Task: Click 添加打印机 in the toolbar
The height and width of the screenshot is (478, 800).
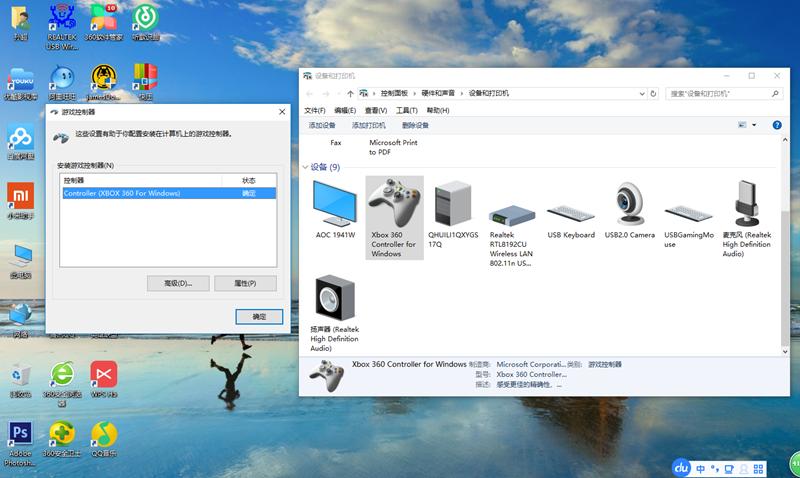Action: tap(368, 125)
